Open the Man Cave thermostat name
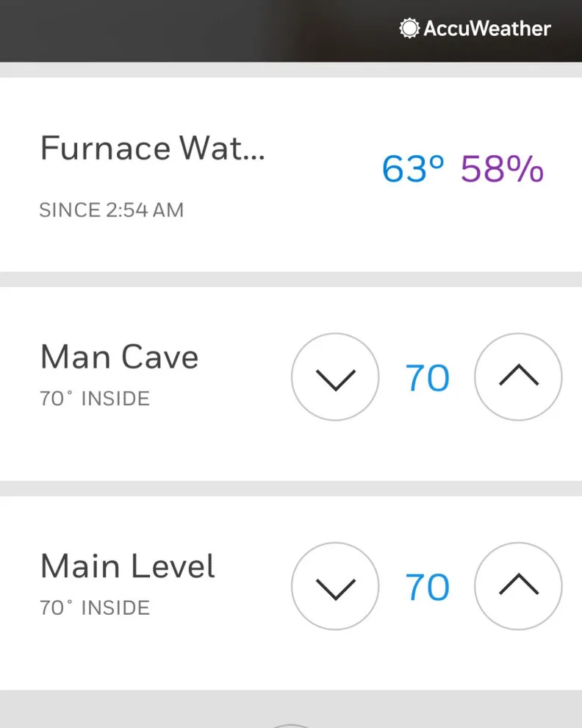 120,357
